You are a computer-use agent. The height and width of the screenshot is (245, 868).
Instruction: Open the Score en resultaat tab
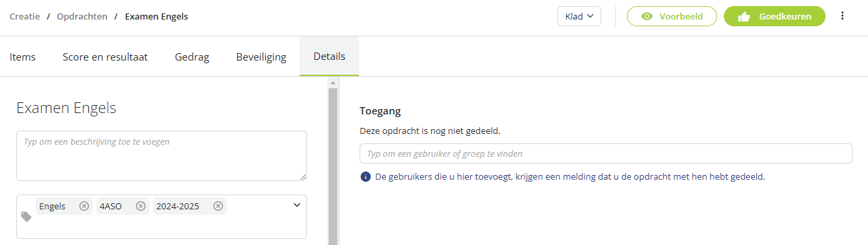point(105,57)
